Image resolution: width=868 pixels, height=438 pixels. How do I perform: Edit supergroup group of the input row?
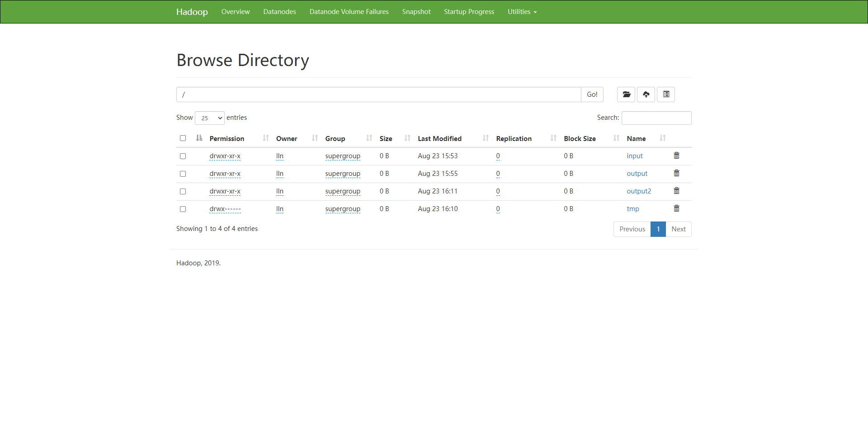pyautogui.click(x=343, y=156)
